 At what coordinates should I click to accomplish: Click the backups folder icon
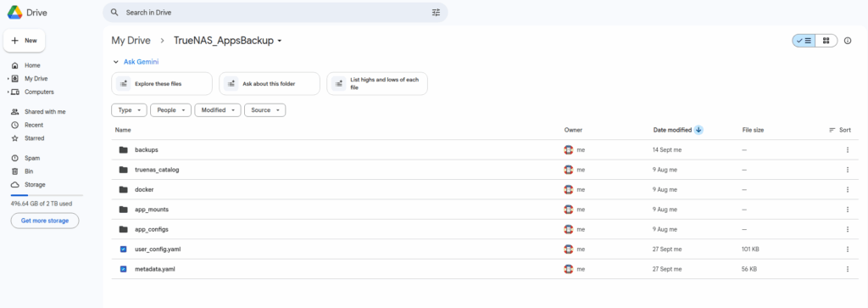point(124,149)
